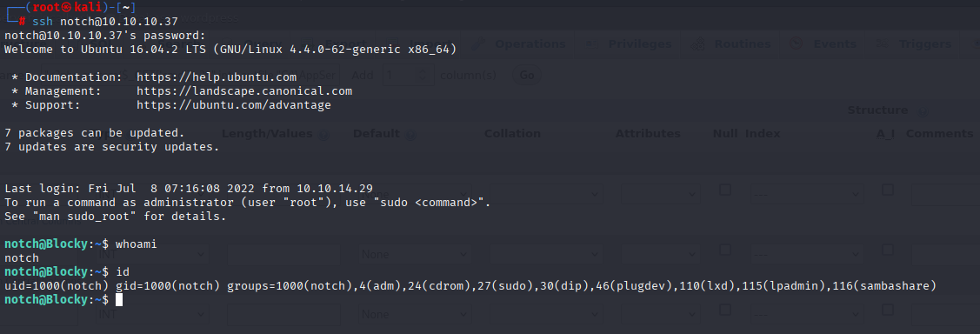Viewport: 980px width, 334px height.
Task: Click the Privileges tab icon
Action: (592, 44)
